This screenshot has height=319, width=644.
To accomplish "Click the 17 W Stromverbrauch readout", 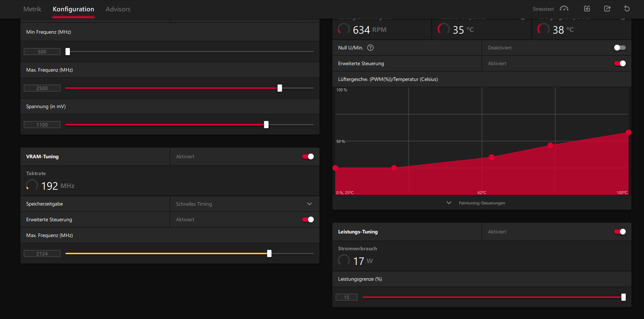I will [363, 261].
